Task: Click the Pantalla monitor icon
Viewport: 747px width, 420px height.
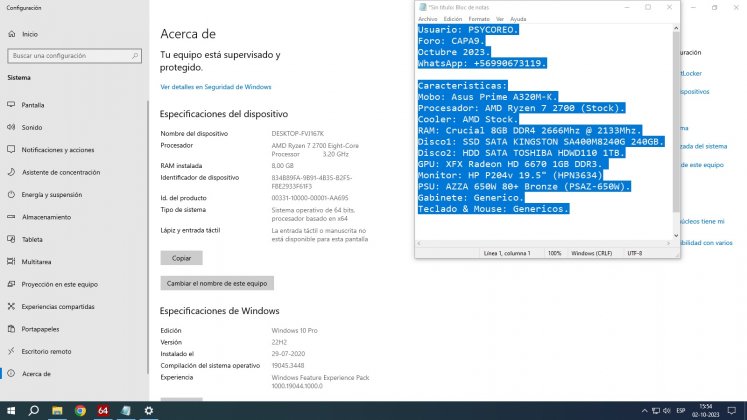Action: (x=11, y=105)
